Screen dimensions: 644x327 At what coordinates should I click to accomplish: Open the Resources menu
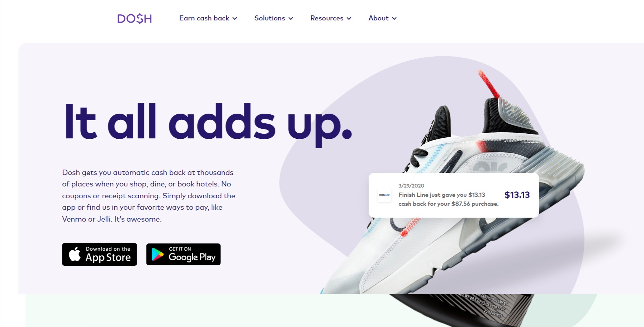click(x=331, y=18)
